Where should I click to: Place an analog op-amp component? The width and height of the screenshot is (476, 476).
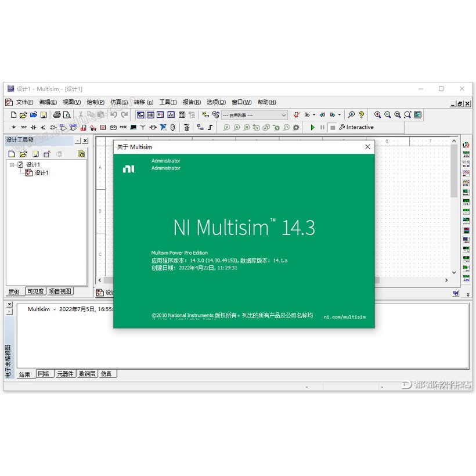pyautogui.click(x=53, y=128)
